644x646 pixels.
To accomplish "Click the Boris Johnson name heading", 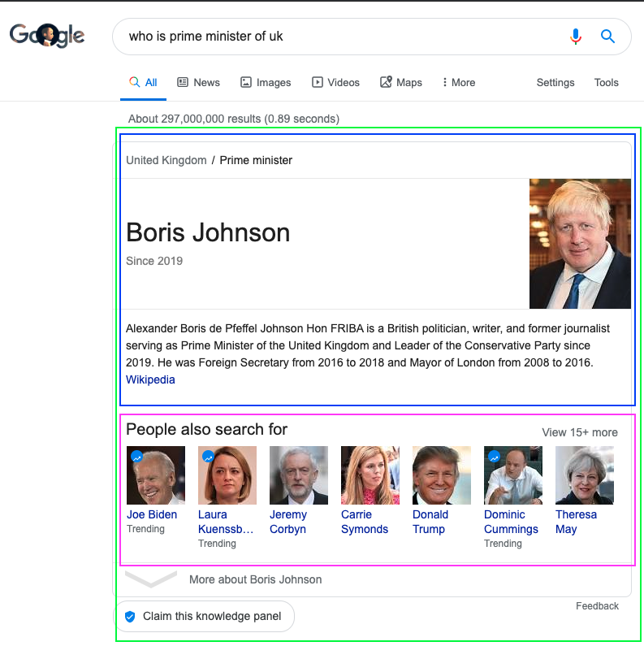I will tap(208, 232).
